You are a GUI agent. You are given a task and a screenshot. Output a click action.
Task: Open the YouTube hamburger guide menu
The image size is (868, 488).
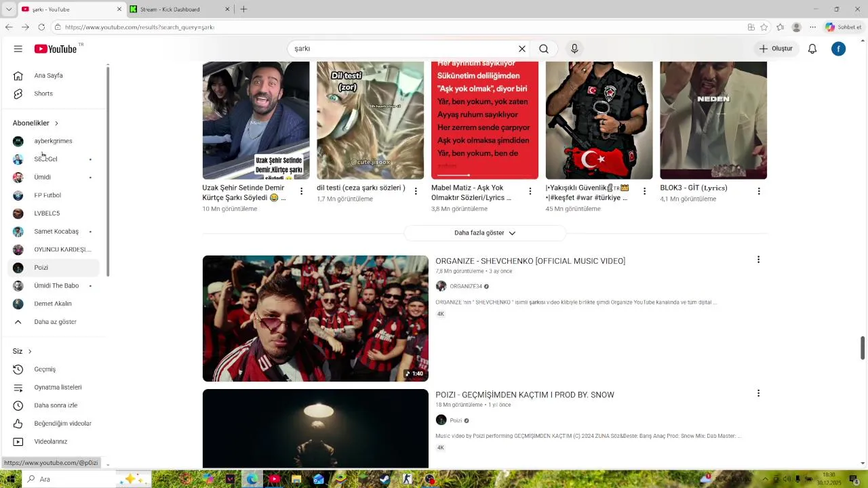[18, 49]
